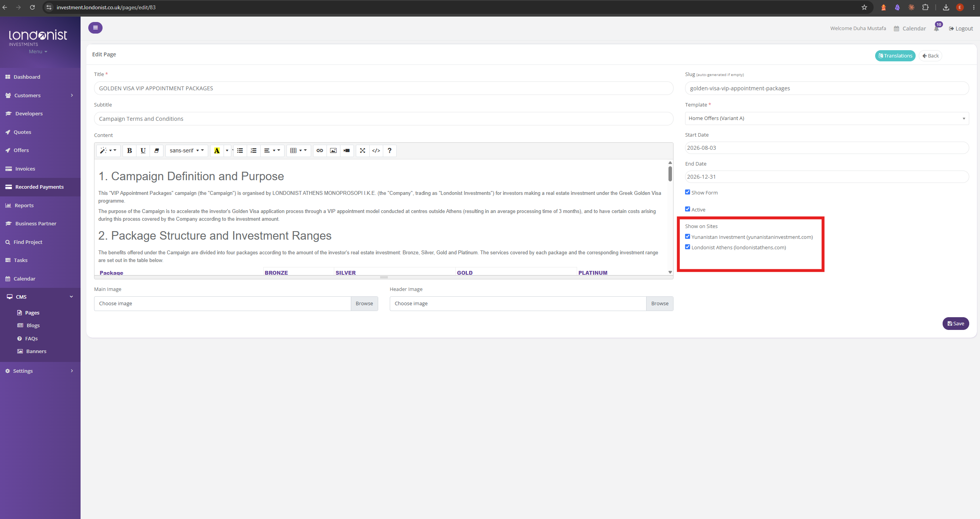Open the Menu dropdown under the logo
Image resolution: width=980 pixels, height=519 pixels.
38,52
